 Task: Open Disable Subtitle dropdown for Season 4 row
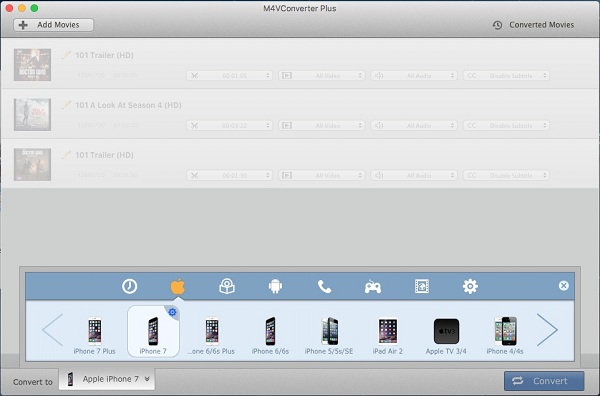point(507,125)
